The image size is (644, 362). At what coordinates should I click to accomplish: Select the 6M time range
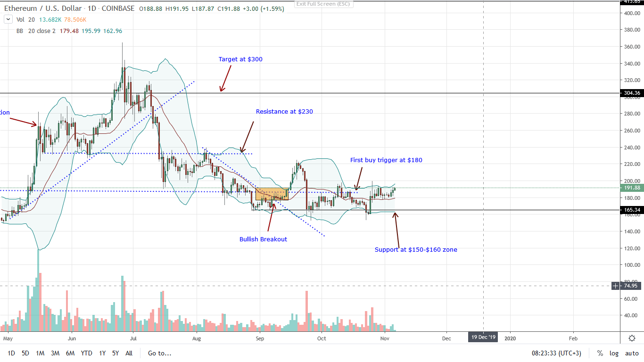[x=70, y=353]
